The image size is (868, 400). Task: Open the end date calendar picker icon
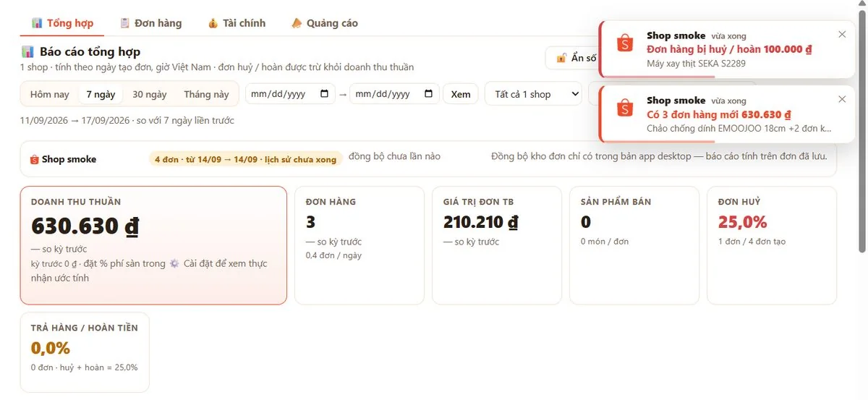pos(428,94)
